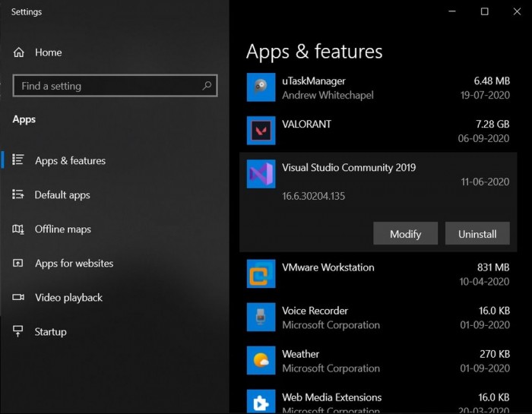532x414 pixels.
Task: Open the Startup apps page
Action: tap(50, 332)
